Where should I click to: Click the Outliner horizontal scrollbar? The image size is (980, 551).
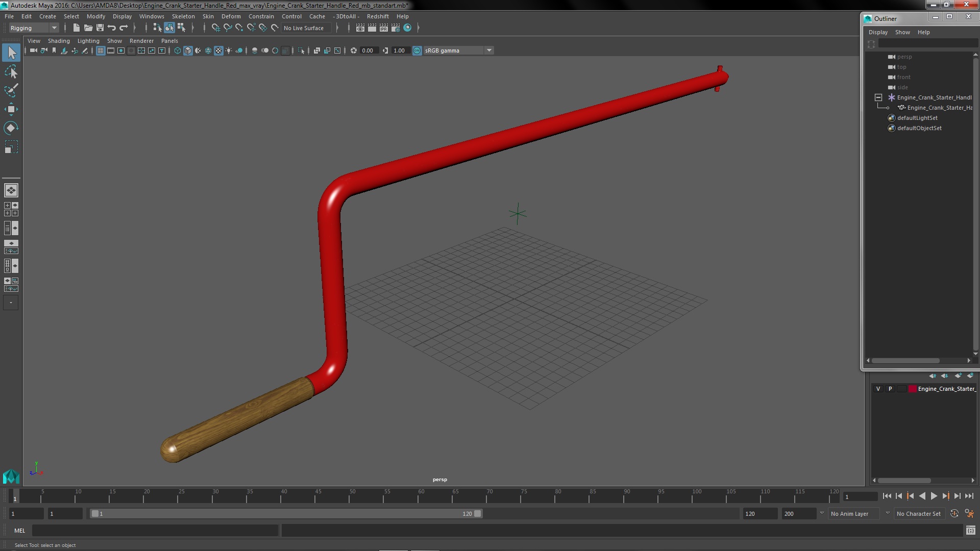(905, 361)
